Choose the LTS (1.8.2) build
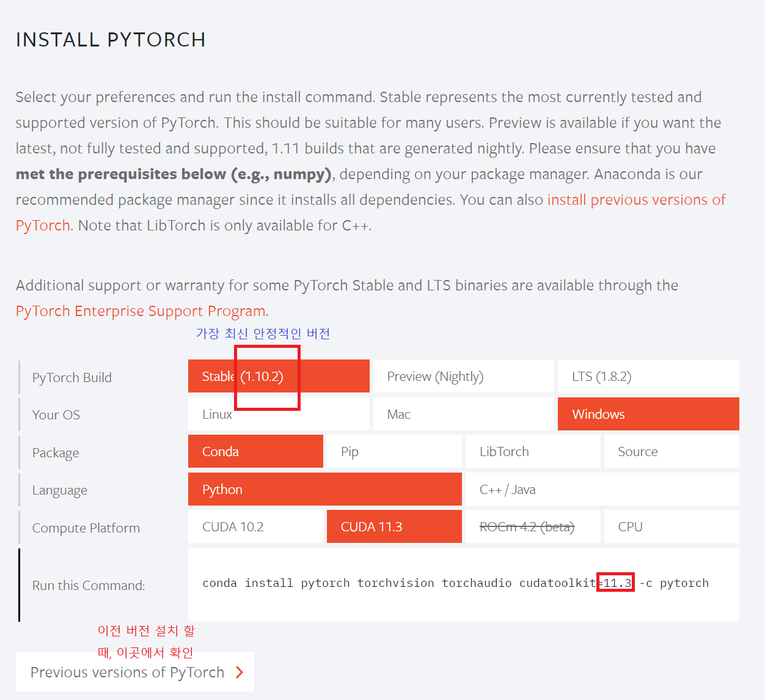The image size is (765, 700). coord(648,376)
